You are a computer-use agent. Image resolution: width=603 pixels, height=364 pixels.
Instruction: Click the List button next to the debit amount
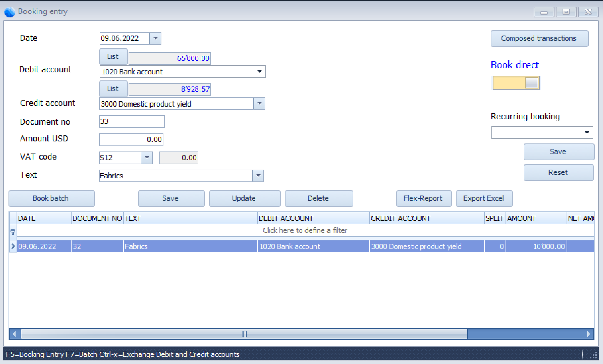click(113, 57)
